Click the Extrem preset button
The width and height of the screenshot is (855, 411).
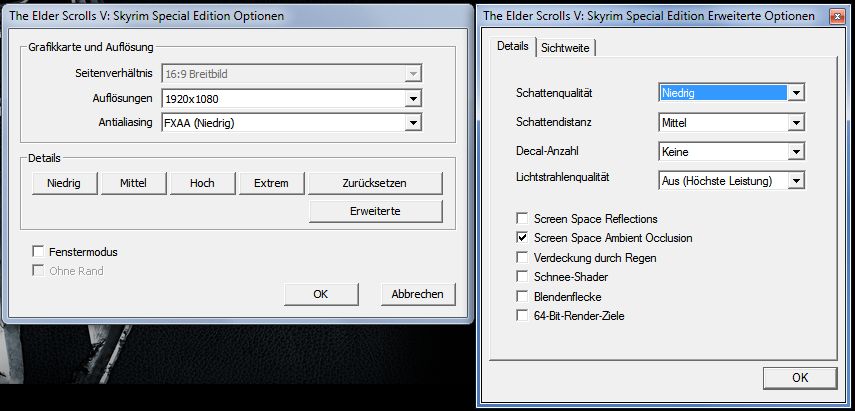271,183
